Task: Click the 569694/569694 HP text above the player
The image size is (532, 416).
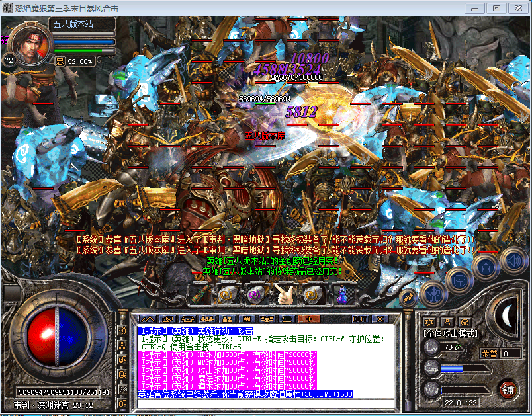Action: (x=265, y=99)
